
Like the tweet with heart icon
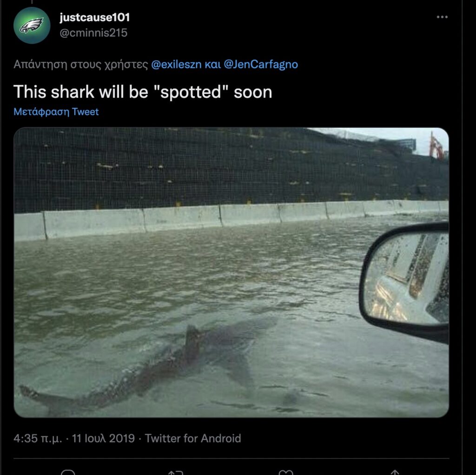[285, 472]
